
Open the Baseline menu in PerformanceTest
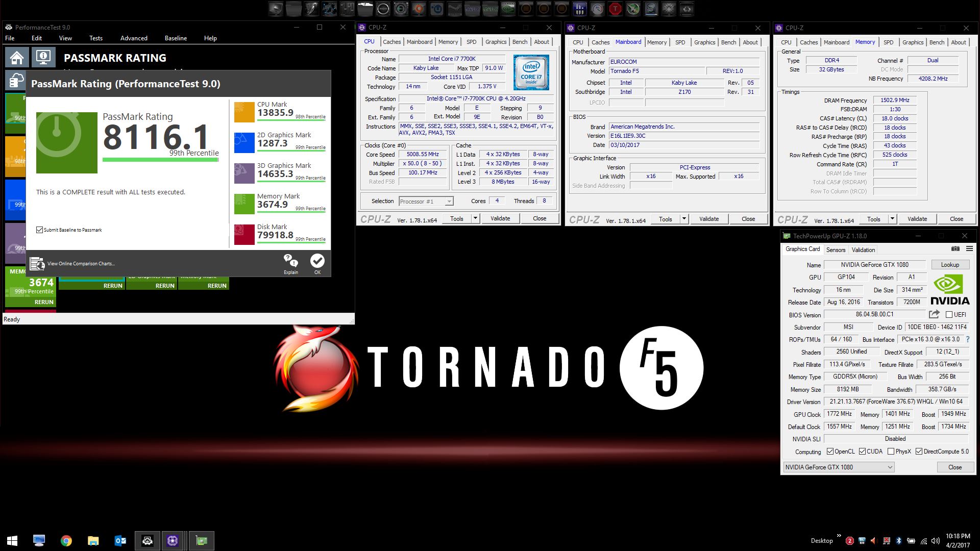[x=176, y=38]
